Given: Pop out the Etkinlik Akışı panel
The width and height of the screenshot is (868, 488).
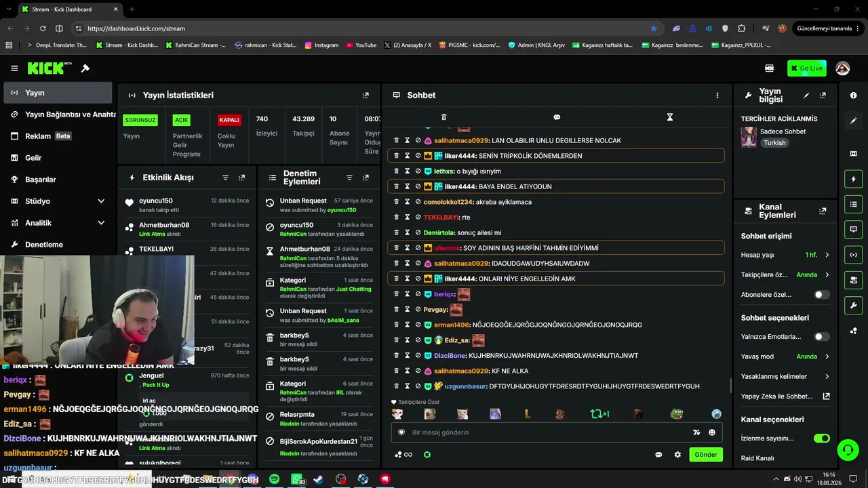Looking at the screenshot, I should [241, 178].
